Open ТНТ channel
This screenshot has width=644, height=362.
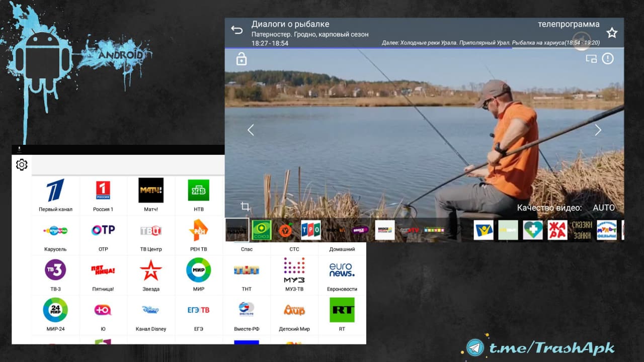coord(247,275)
